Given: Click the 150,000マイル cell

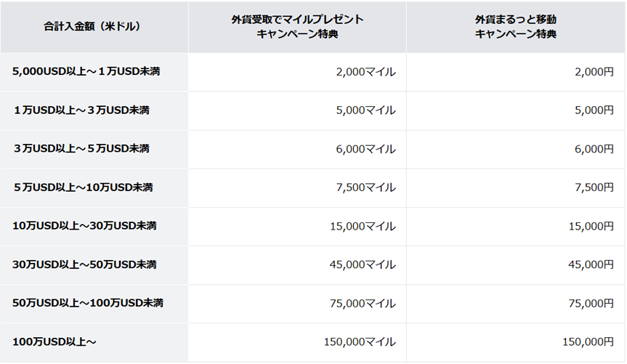Looking at the screenshot, I should (360, 341).
